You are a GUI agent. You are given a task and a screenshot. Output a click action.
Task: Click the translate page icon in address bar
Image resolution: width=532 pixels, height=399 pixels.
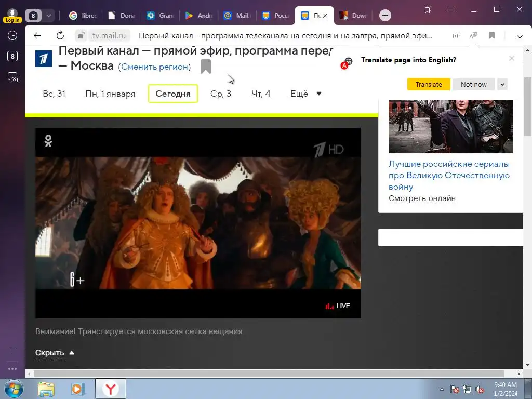coord(474,35)
